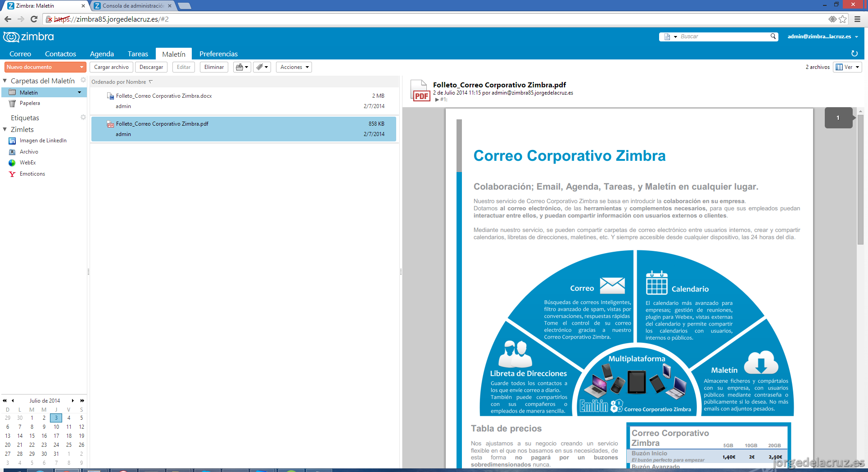
Task: Go back in the browser
Action: click(x=8, y=19)
